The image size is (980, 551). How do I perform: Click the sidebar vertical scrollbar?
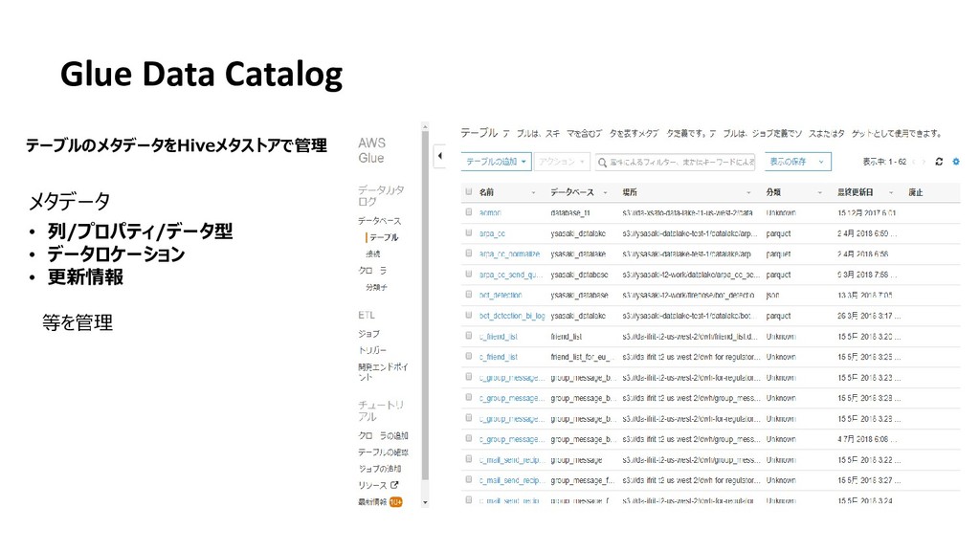pyautogui.click(x=425, y=306)
